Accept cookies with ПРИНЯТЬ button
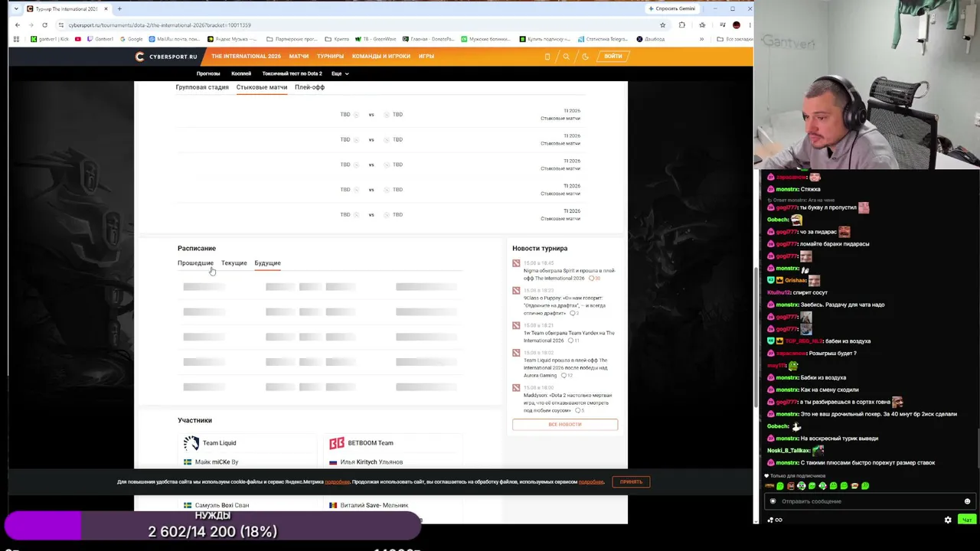980x551 pixels. pyautogui.click(x=631, y=481)
